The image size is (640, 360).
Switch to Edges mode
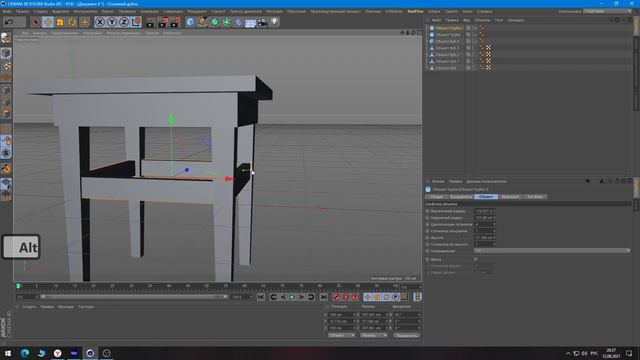click(x=6, y=102)
